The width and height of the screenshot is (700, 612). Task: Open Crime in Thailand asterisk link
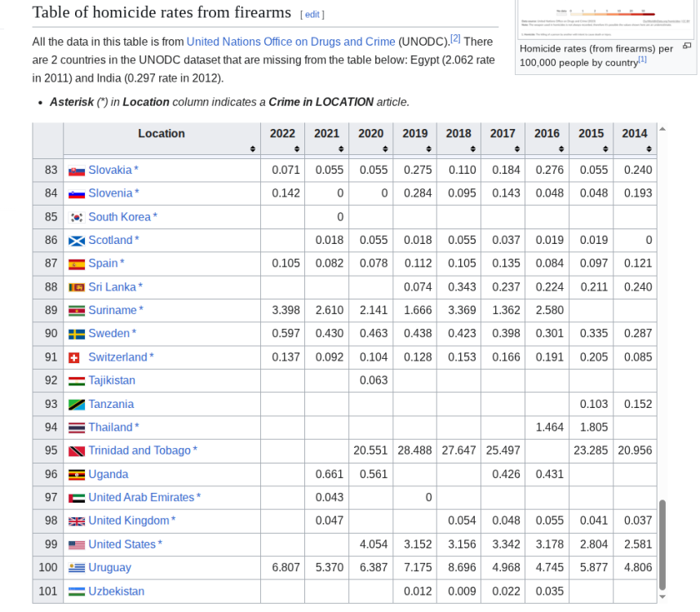136,426
